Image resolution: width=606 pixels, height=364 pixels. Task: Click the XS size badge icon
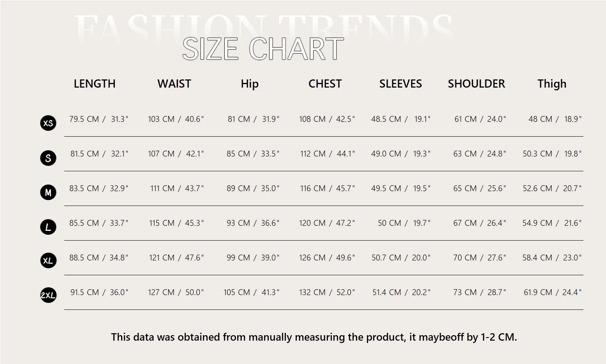(48, 123)
